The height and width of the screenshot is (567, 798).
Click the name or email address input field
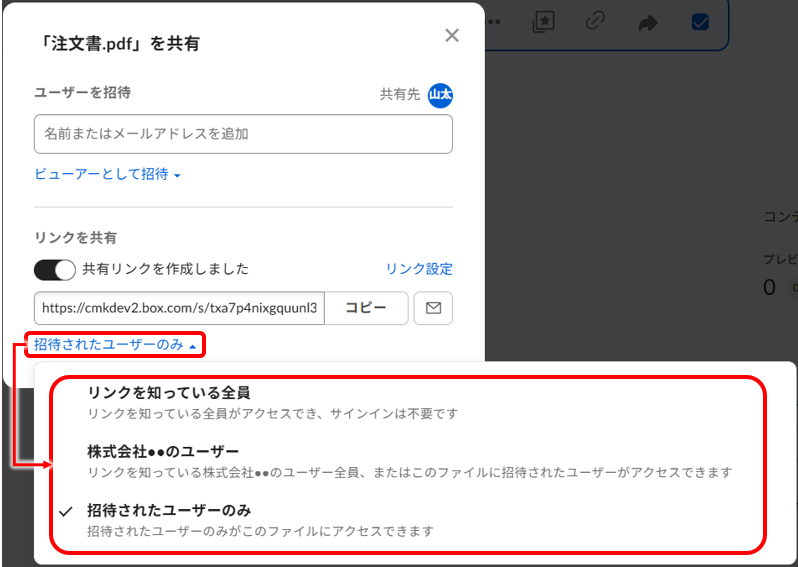(242, 134)
